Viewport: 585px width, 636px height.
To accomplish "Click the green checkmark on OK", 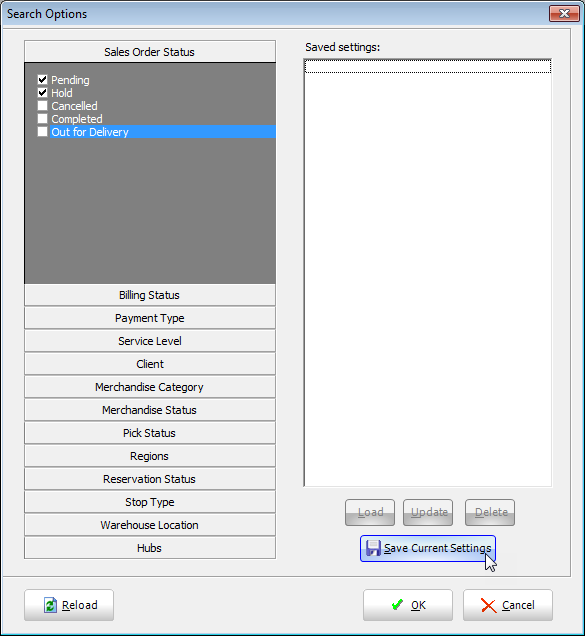I will pyautogui.click(x=398, y=605).
